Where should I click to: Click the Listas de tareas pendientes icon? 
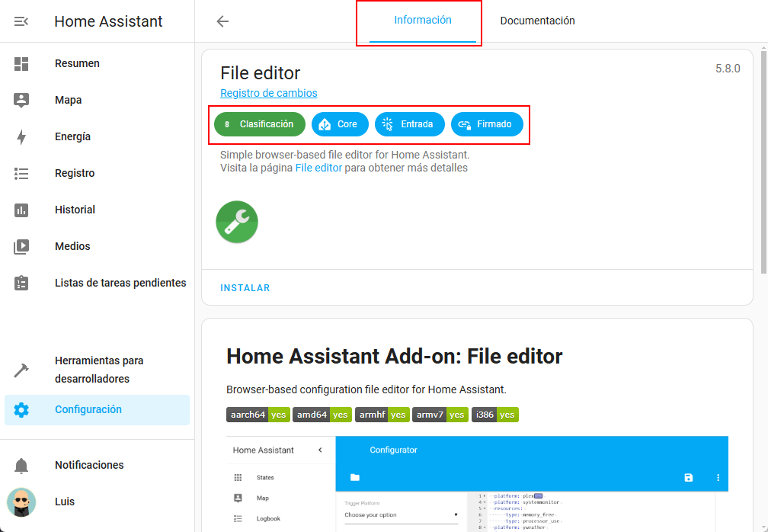21,284
